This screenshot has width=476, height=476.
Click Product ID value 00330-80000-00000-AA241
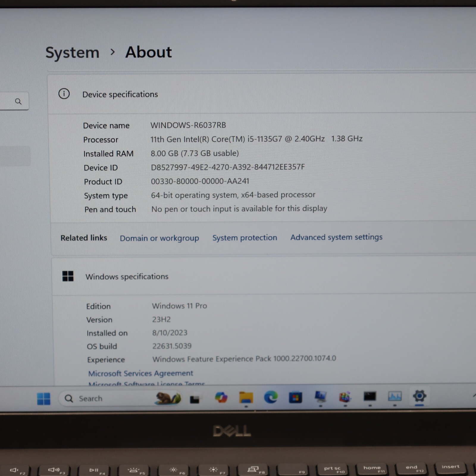[x=200, y=181]
